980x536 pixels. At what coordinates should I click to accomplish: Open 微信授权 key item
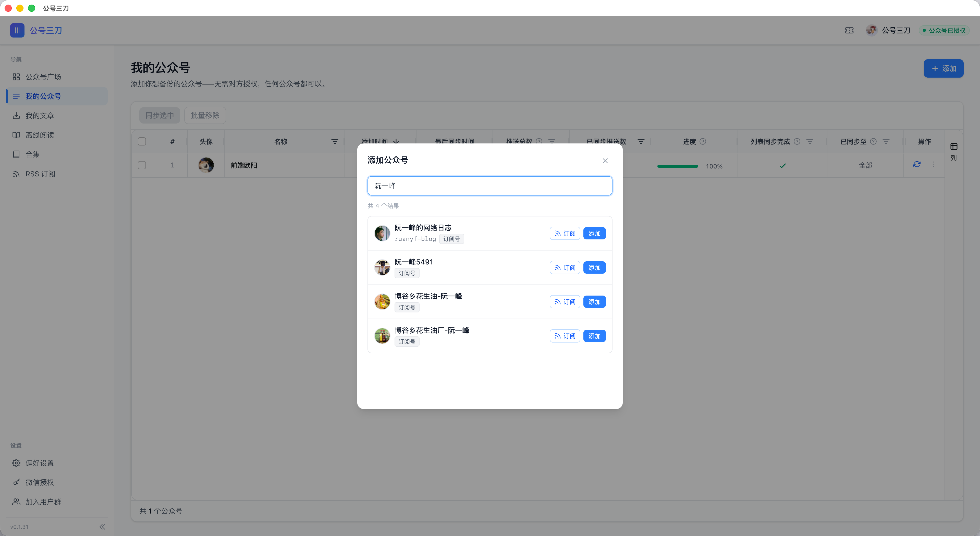[57, 482]
